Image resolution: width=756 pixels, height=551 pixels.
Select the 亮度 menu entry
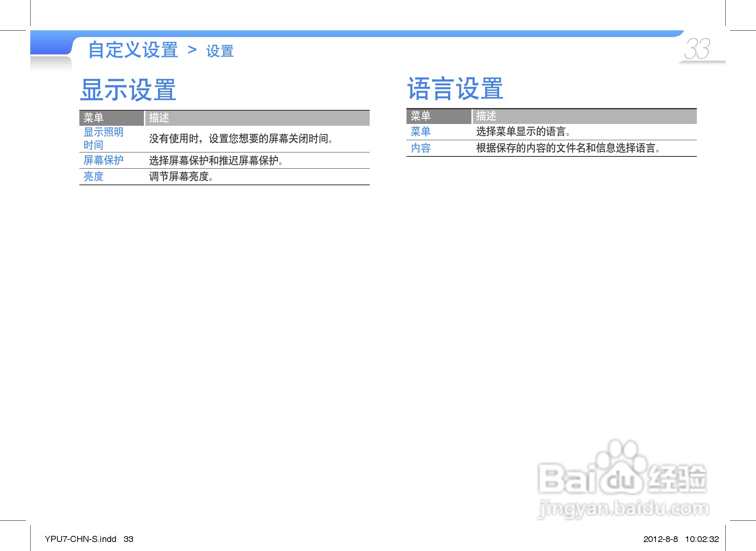coord(93,176)
